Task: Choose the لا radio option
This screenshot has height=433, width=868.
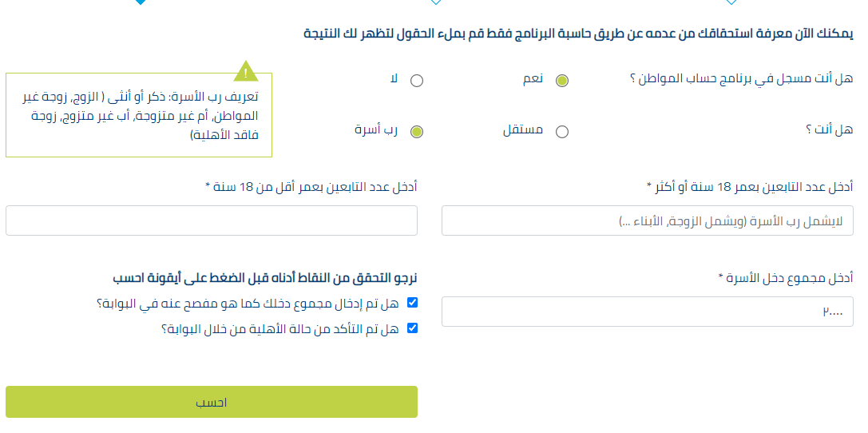Action: [x=417, y=81]
